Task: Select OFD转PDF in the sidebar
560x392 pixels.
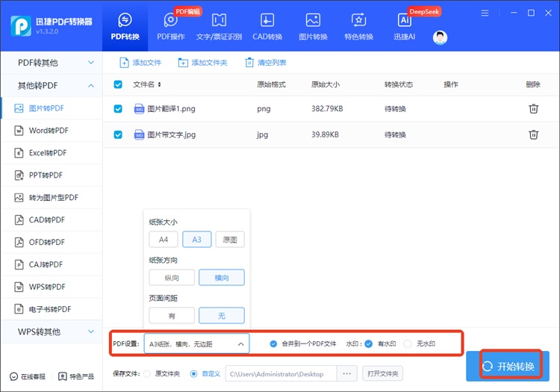Action: coord(52,242)
